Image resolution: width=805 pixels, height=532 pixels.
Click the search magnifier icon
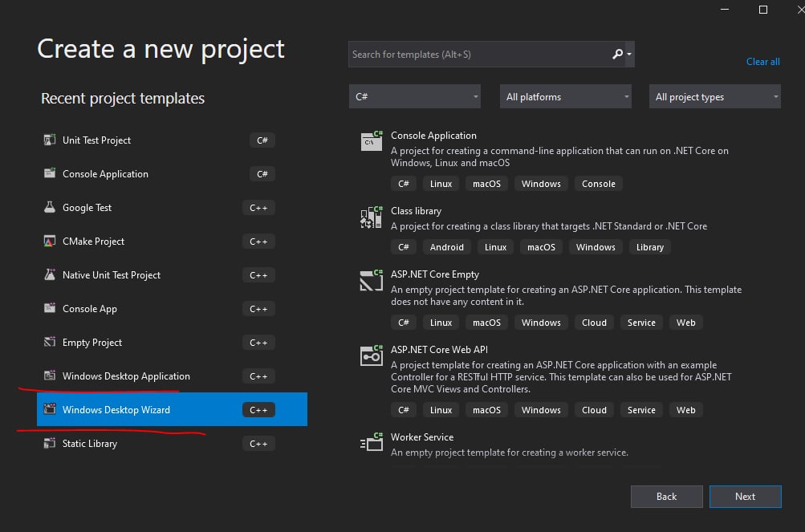tap(618, 54)
